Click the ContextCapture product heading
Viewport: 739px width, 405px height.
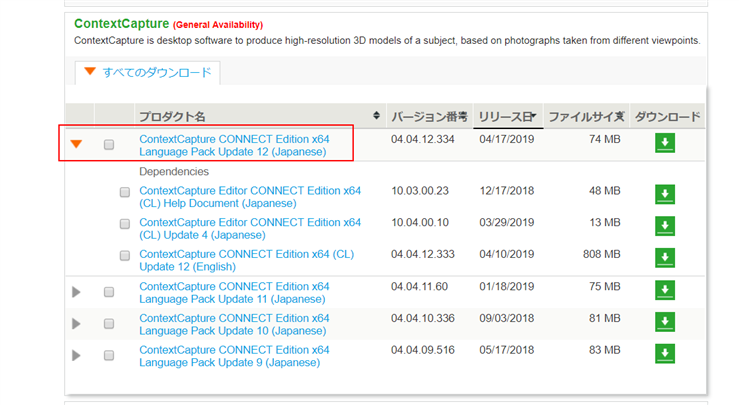pyautogui.click(x=122, y=24)
